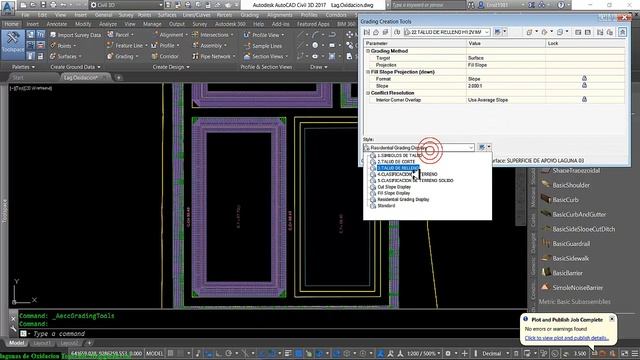The width and height of the screenshot is (640, 360).
Task: Pick the BasicGuardrail subassembly
Action: point(566,244)
